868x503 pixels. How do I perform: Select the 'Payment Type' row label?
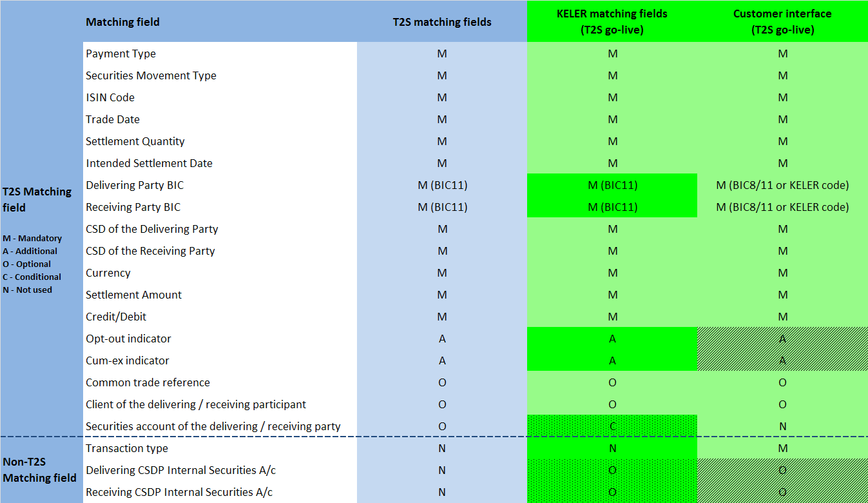121,54
